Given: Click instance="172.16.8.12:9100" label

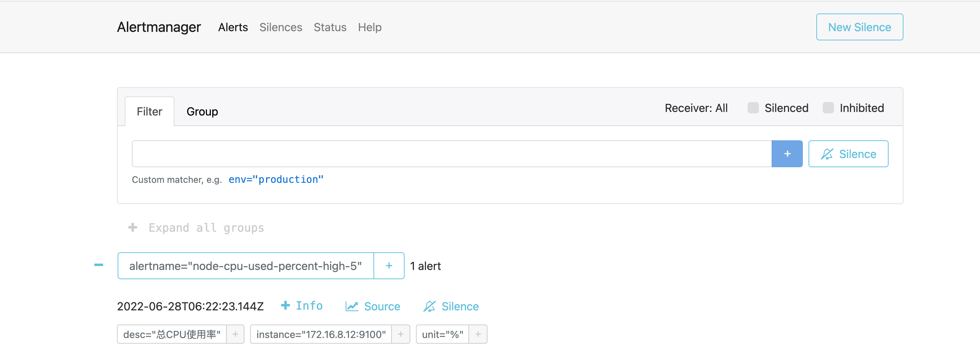Looking at the screenshot, I should [x=321, y=334].
